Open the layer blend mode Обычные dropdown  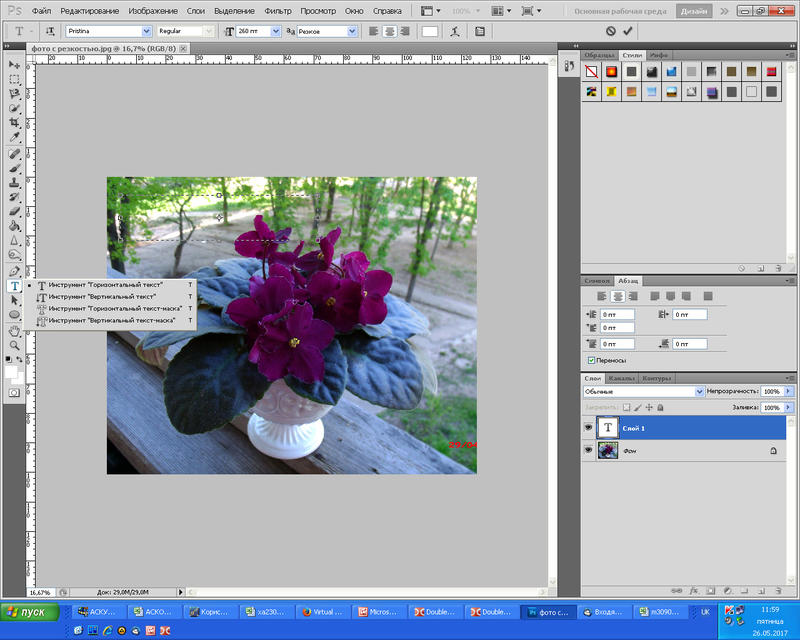(698, 392)
